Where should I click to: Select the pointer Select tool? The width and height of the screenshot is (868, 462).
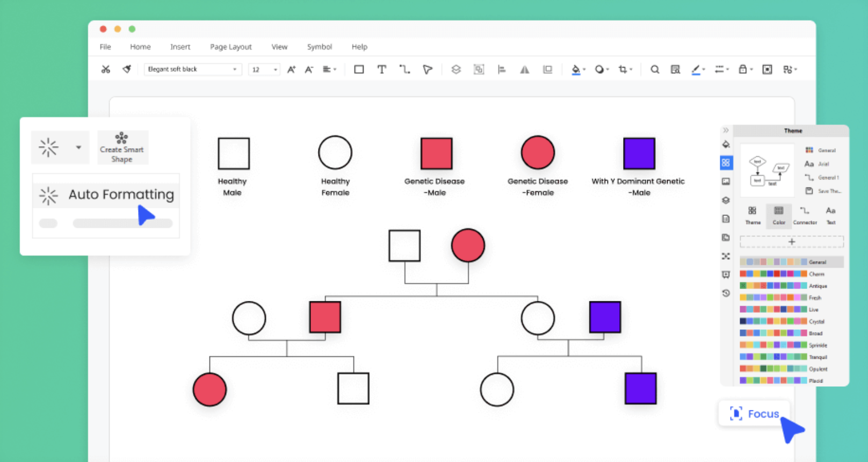tap(428, 69)
